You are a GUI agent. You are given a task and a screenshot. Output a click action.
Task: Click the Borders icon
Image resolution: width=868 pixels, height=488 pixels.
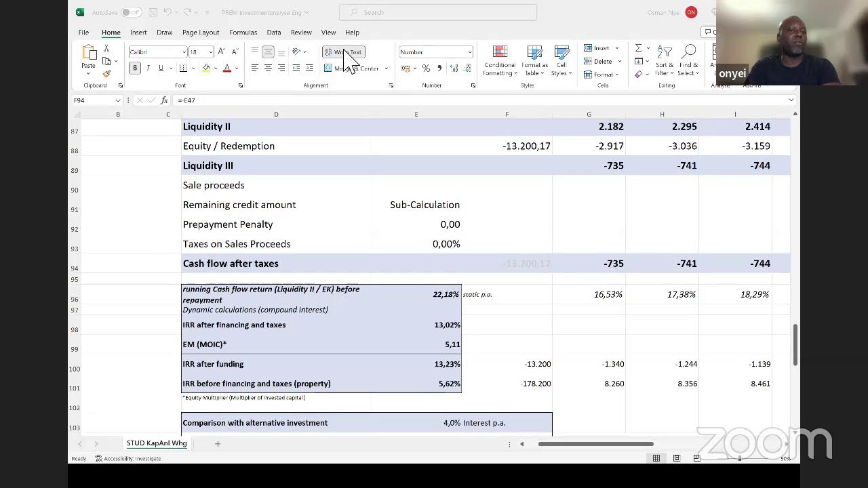point(183,68)
